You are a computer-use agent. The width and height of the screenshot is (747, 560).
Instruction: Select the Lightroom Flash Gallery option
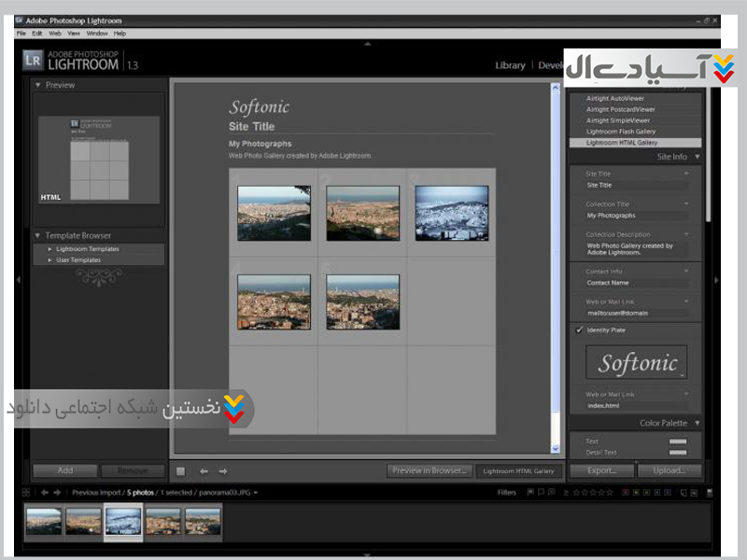pos(621,132)
